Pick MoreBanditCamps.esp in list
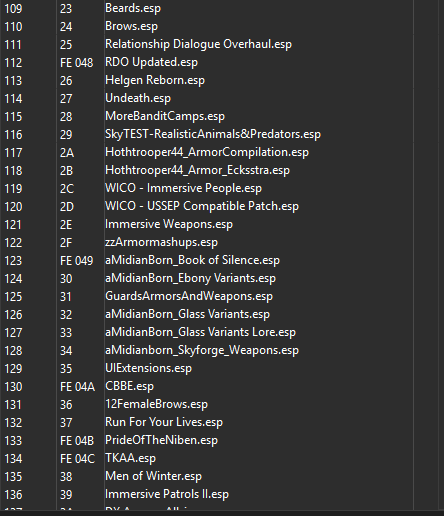This screenshot has height=516, width=444. pyautogui.click(x=165, y=116)
